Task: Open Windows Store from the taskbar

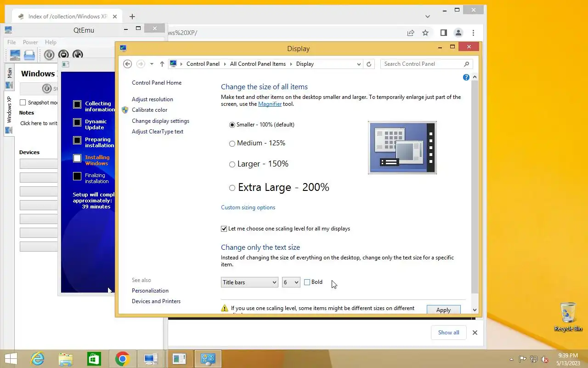Action: (94, 359)
